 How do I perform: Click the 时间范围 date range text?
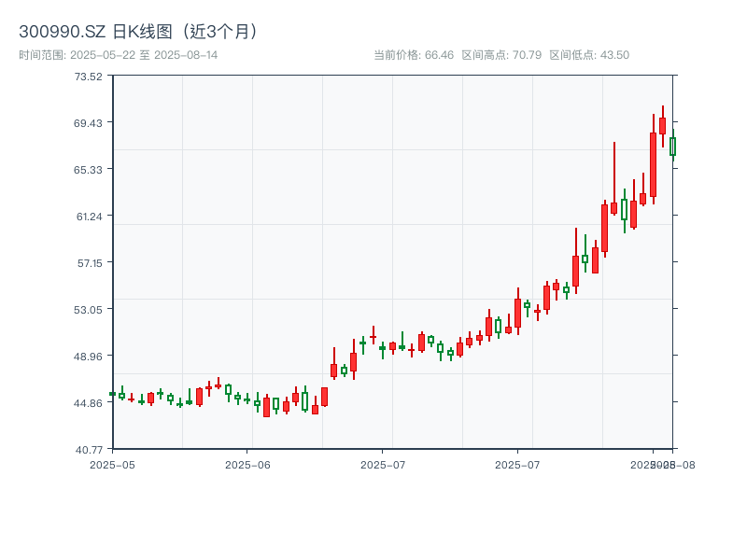[x=118, y=55]
